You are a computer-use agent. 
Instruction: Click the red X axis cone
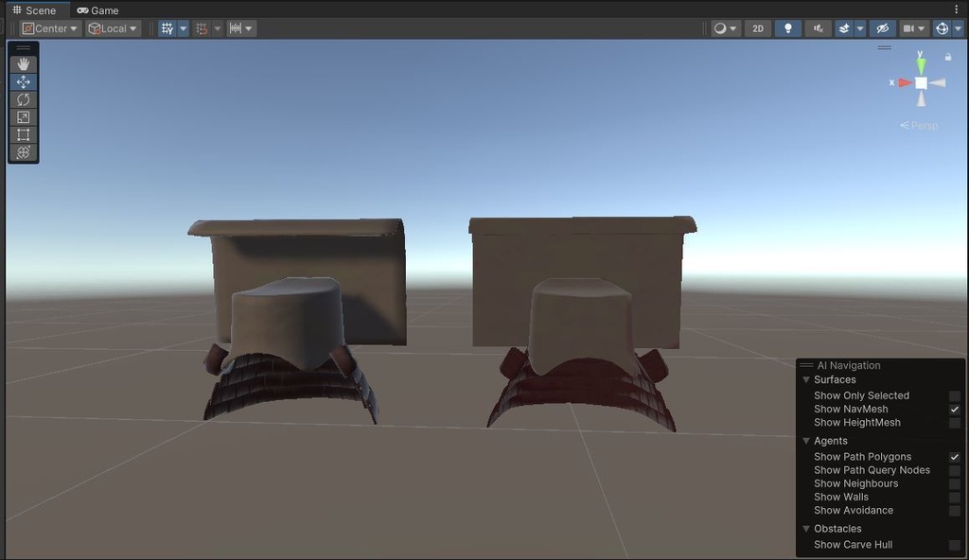coord(906,82)
